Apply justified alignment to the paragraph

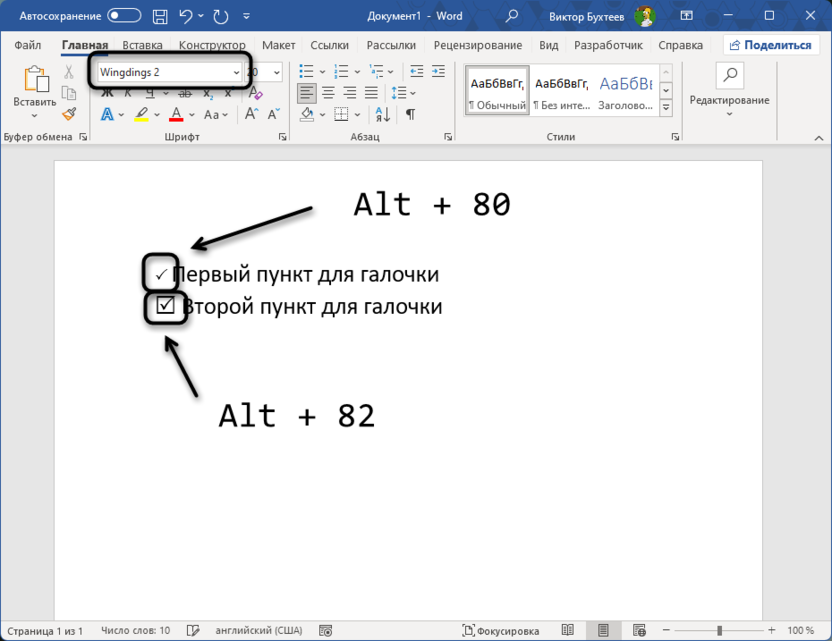[x=370, y=93]
